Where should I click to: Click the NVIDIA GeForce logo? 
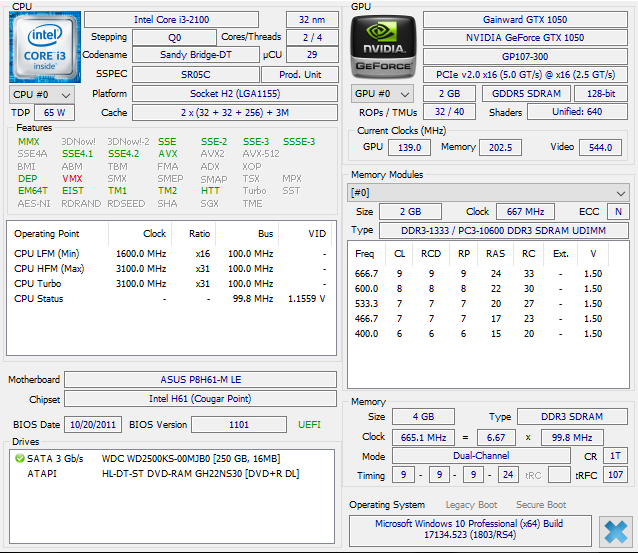[x=381, y=47]
